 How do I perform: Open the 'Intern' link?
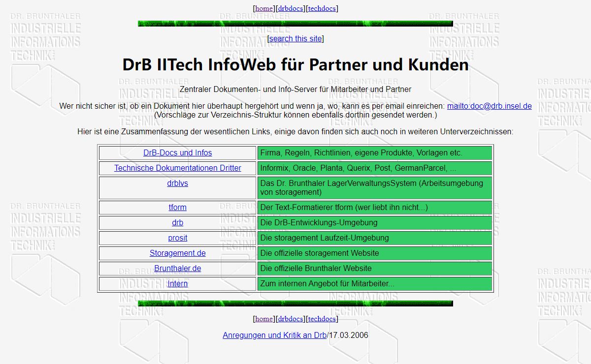pos(178,284)
